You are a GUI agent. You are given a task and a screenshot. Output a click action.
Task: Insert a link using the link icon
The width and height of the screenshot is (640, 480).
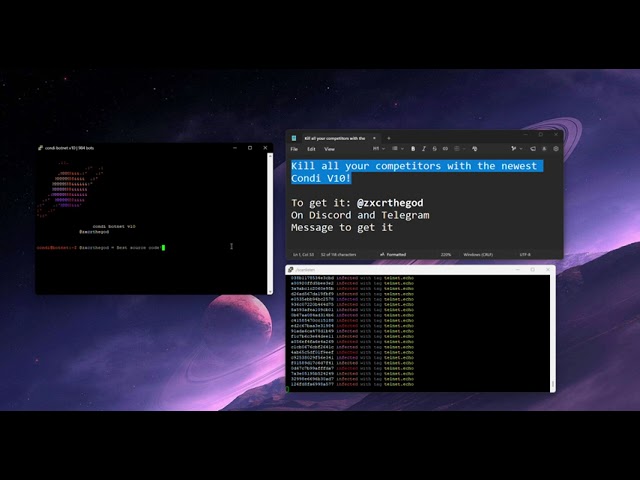click(x=445, y=149)
